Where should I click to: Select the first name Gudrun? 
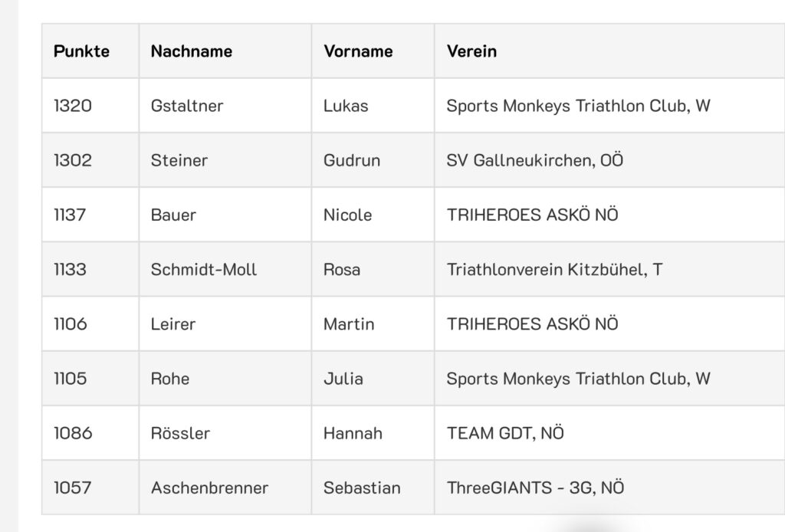(352, 160)
